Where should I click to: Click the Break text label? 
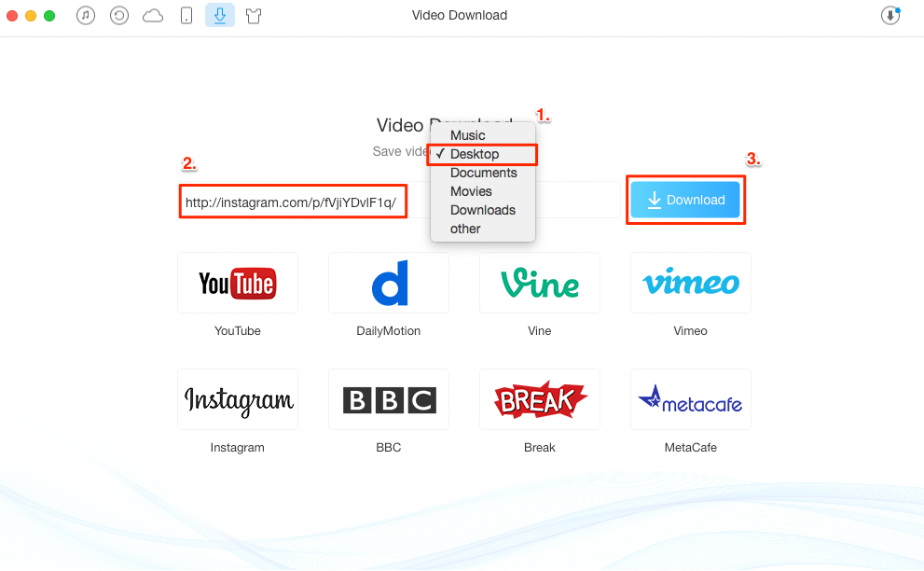540,448
